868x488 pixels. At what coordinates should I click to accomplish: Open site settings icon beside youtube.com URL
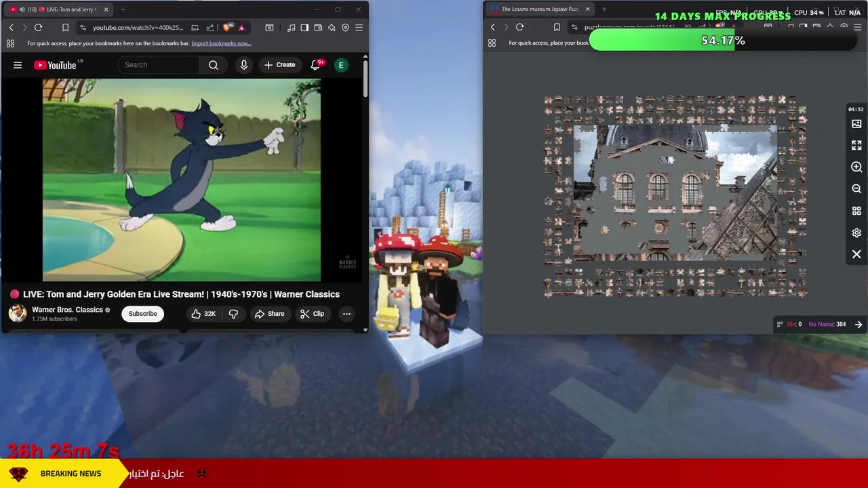click(83, 28)
